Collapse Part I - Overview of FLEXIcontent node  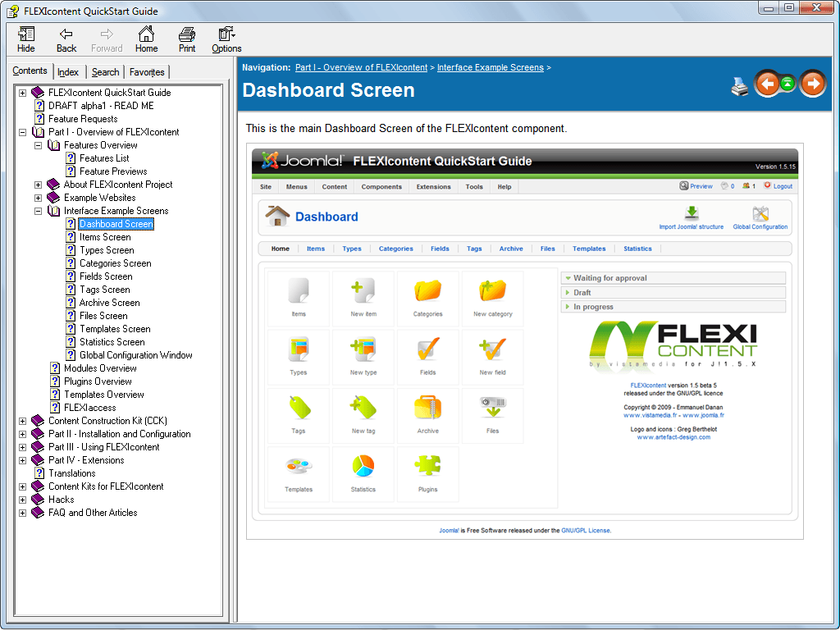[x=22, y=132]
